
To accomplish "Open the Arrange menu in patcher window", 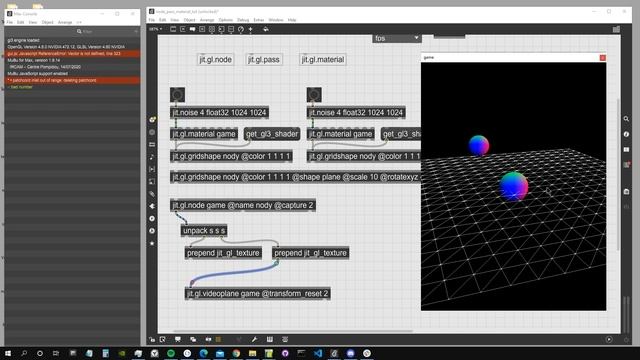I will pos(207,20).
